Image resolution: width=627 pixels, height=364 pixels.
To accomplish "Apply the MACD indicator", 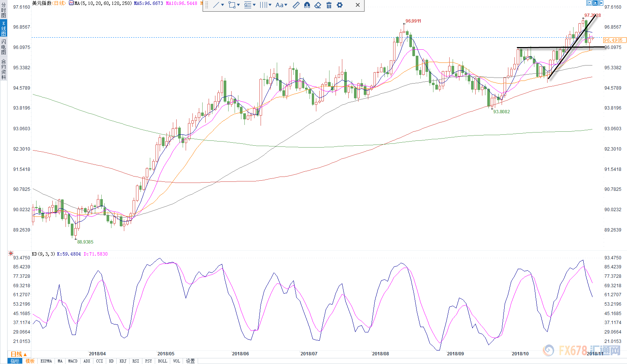I will 73,361.
